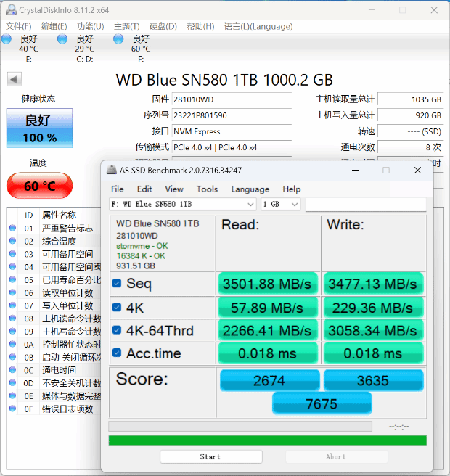Minimize the AS SSD Benchmark window
This screenshot has height=476, width=450.
355,171
